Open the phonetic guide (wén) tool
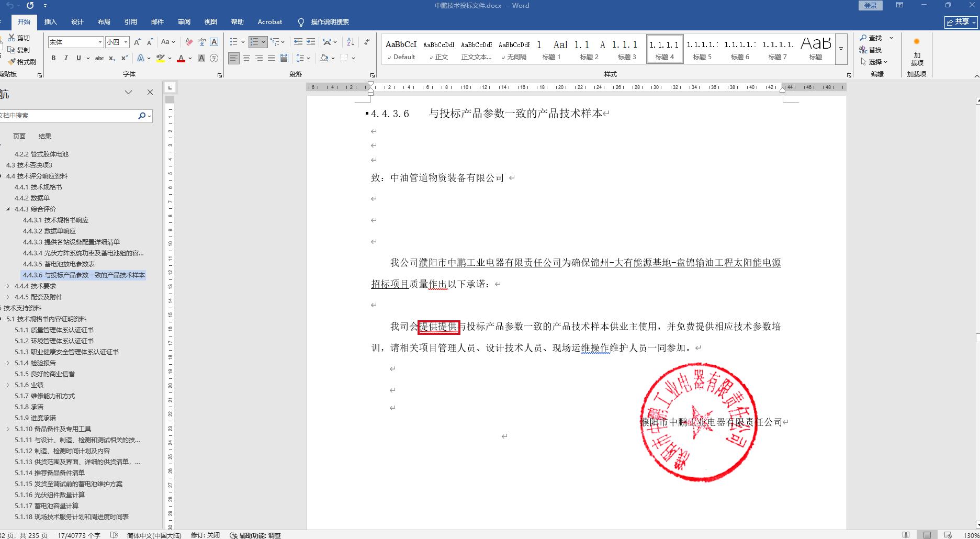The height and width of the screenshot is (539, 980). point(201,42)
